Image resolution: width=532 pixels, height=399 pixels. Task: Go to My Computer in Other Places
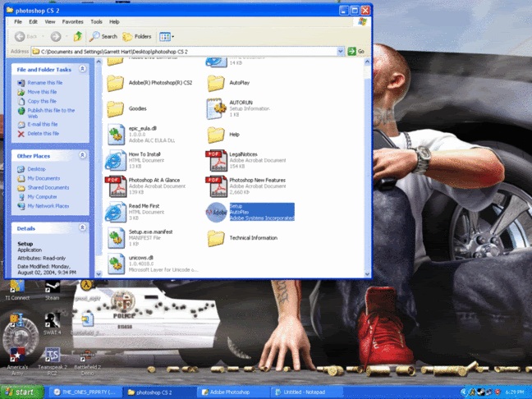(42, 197)
